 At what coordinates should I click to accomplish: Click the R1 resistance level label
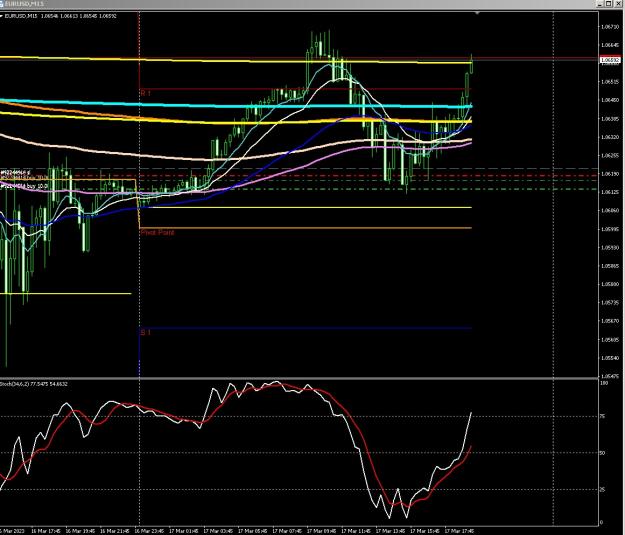[x=145, y=93]
